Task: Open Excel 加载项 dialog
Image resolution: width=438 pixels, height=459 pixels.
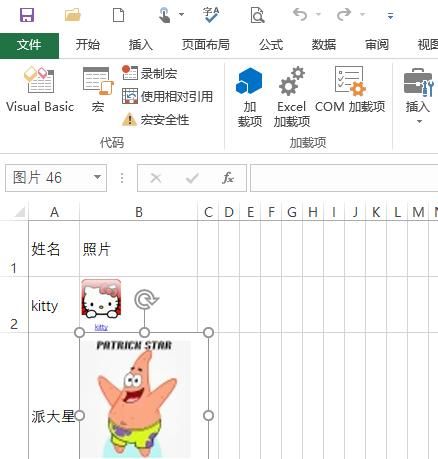Action: point(292,97)
